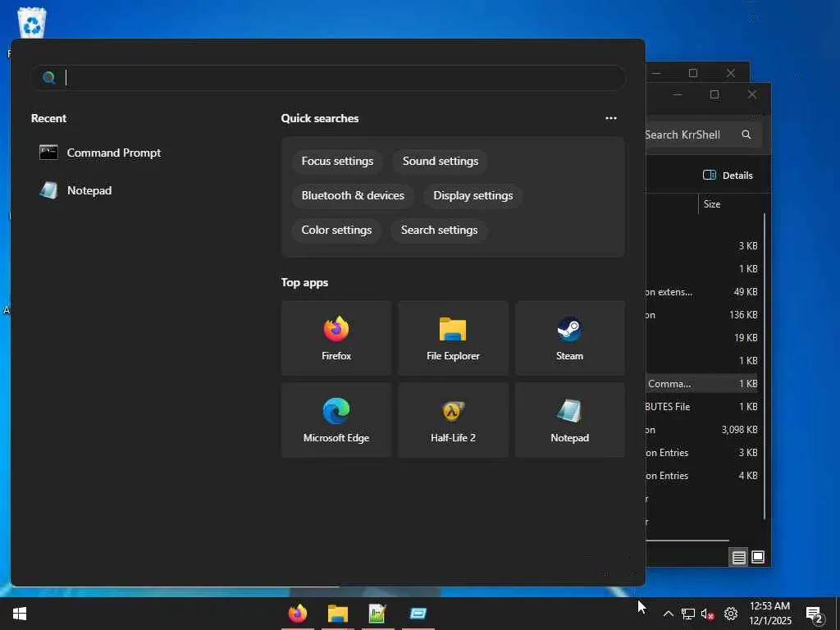Open the settings gear in system tray
Viewport: 840px width, 630px height.
pyautogui.click(x=731, y=614)
